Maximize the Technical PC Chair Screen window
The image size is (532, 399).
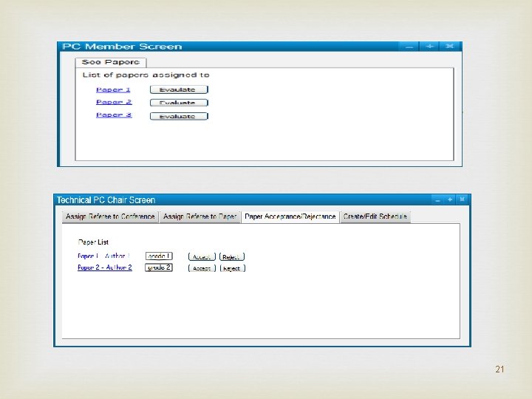tap(450, 199)
